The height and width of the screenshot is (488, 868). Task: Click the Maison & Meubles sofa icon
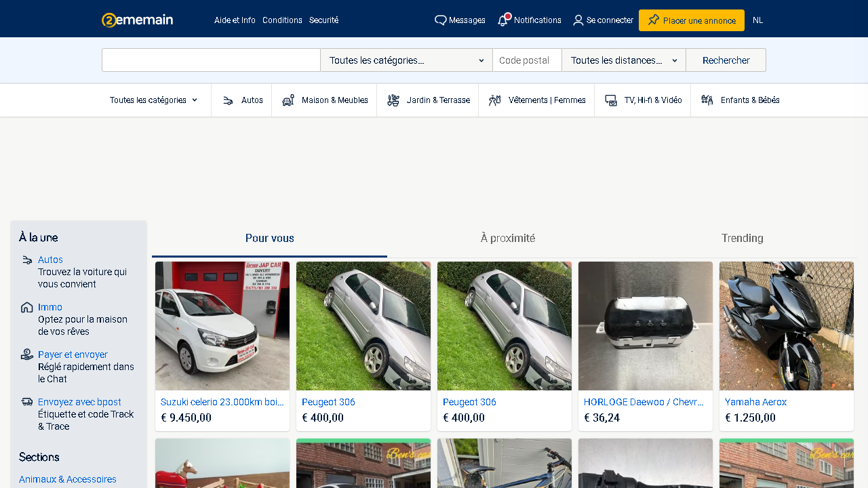(x=288, y=100)
